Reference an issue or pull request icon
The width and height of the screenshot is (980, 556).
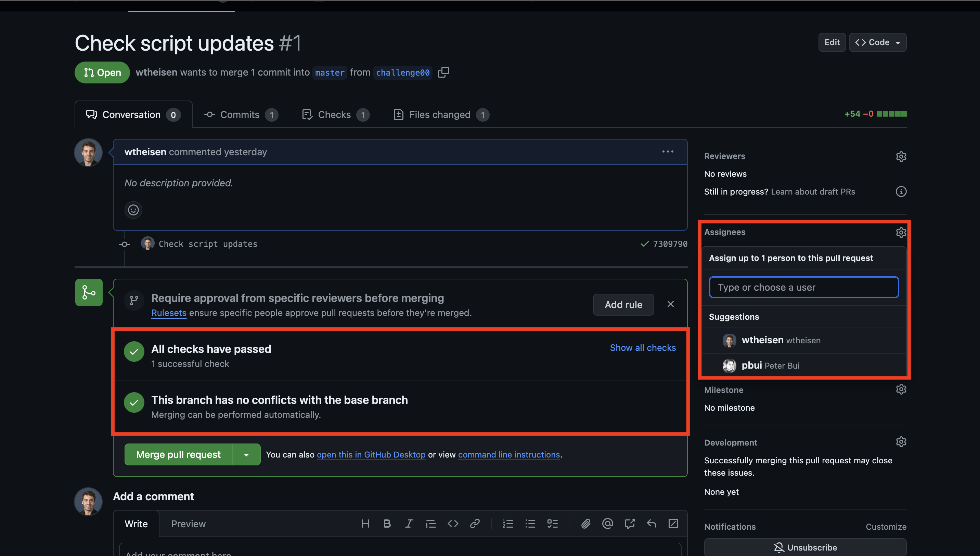coord(630,524)
